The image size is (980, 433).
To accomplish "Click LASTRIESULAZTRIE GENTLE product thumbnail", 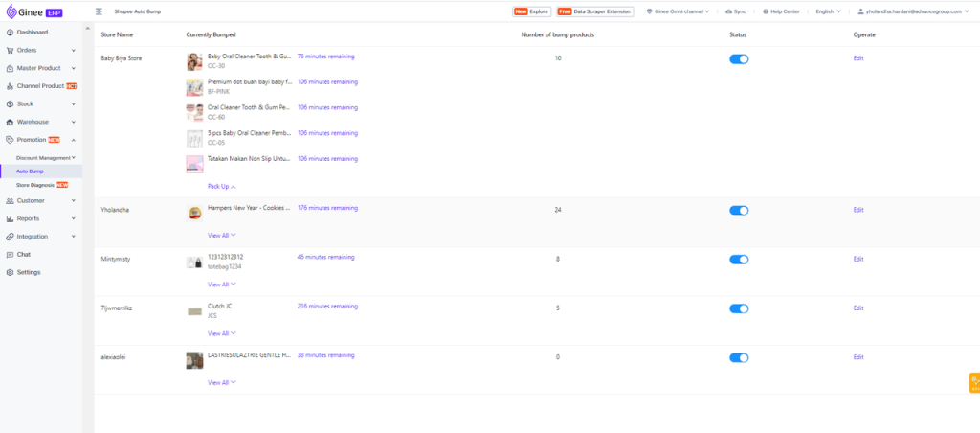I will point(194,360).
